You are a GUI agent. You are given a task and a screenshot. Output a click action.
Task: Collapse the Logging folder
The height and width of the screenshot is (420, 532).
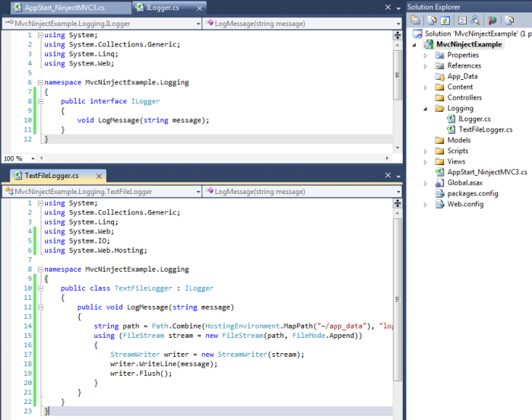point(426,109)
